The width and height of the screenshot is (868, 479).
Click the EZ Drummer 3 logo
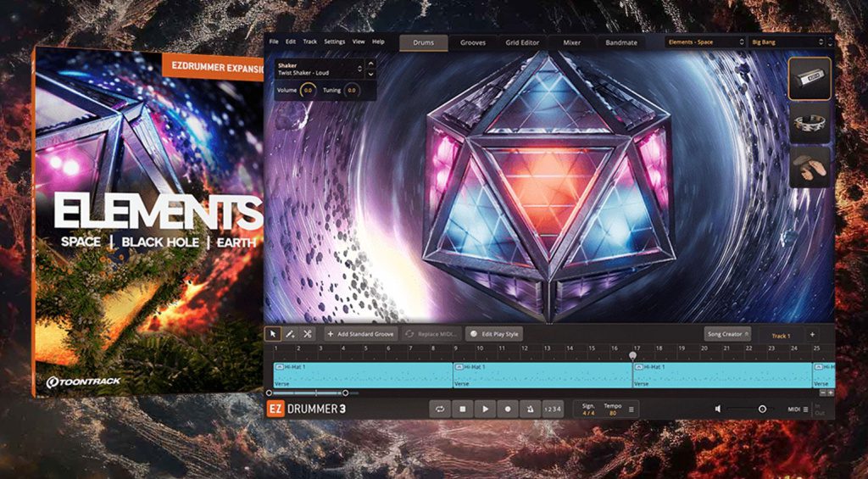pyautogui.click(x=306, y=409)
